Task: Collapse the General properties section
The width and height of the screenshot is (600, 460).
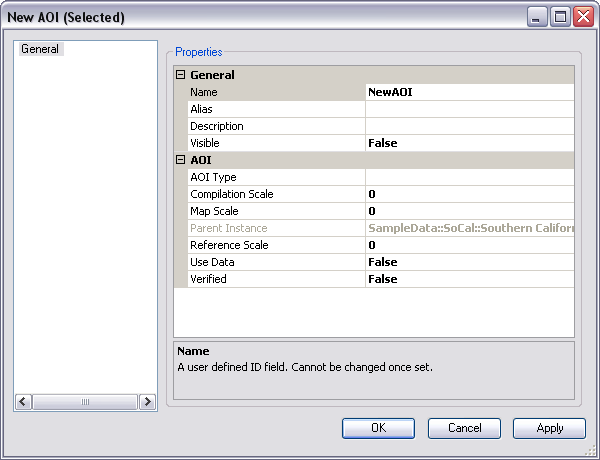Action: (181, 75)
